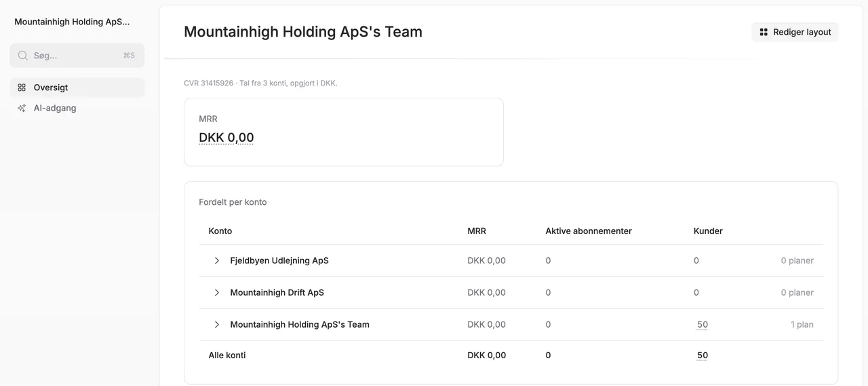Image resolution: width=868 pixels, height=386 pixels.
Task: Expand the Fjeldbyen Udlejning ApS row chevron
Action: tap(217, 260)
